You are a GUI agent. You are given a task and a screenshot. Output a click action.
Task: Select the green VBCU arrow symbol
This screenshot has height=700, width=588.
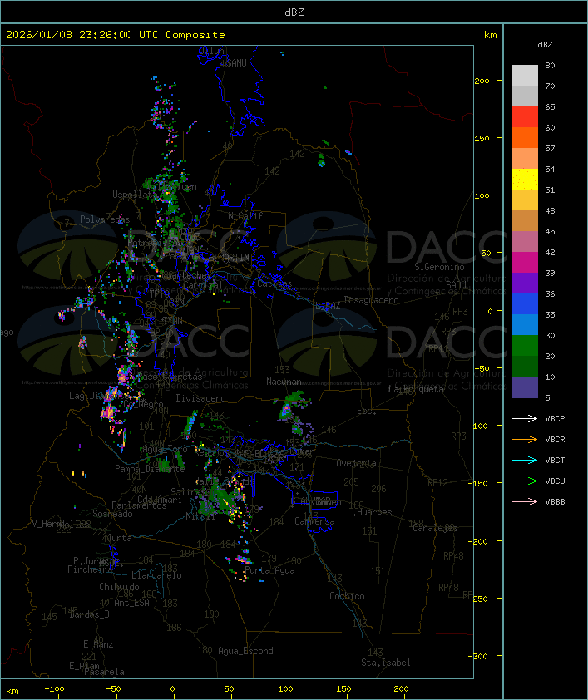524,481
